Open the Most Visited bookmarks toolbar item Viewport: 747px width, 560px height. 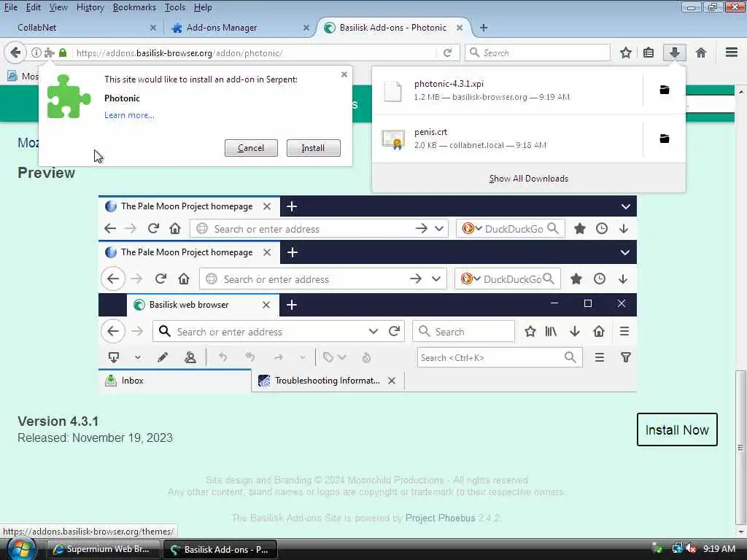[x=23, y=76]
